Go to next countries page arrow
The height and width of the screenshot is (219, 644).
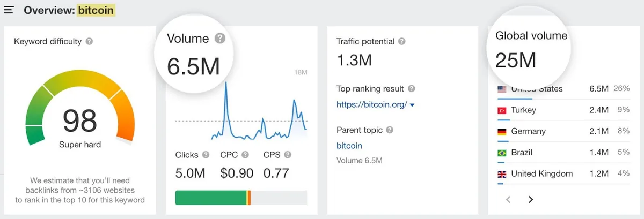coord(531,199)
